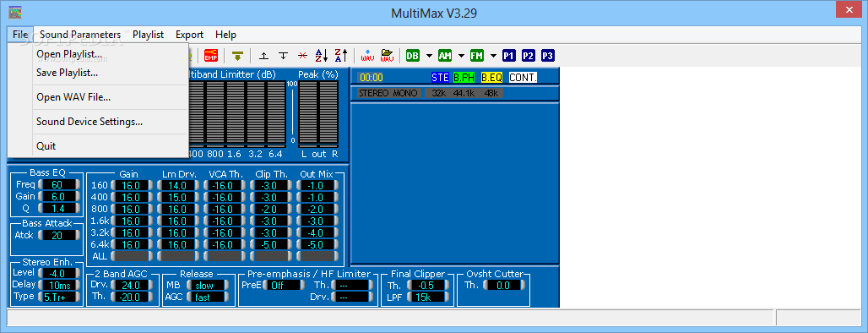Image resolution: width=868 pixels, height=333 pixels.
Task: Click Stereo Enh. Level value -4.0
Action: pyautogui.click(x=58, y=273)
